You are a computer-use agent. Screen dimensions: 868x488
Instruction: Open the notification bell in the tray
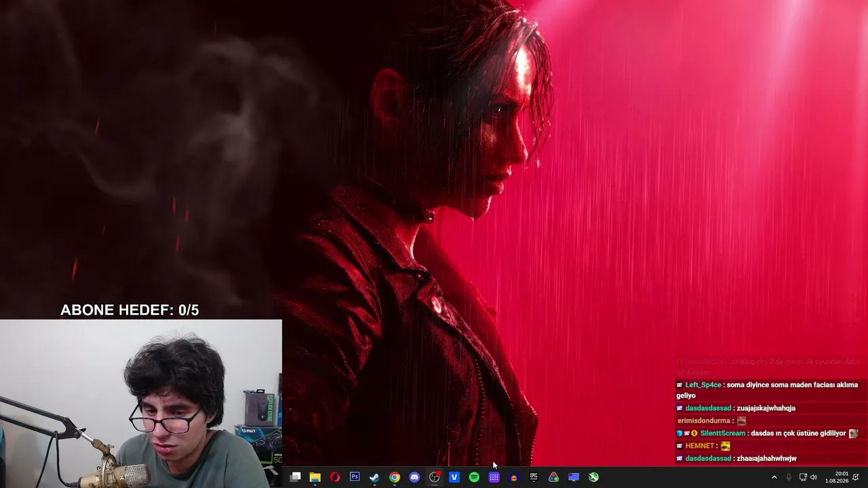click(856, 477)
